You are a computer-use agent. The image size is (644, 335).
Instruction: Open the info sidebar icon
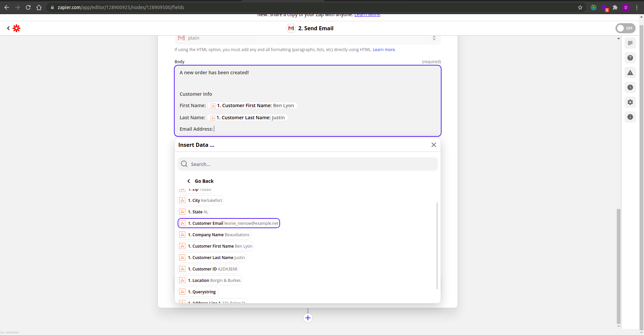(630, 117)
